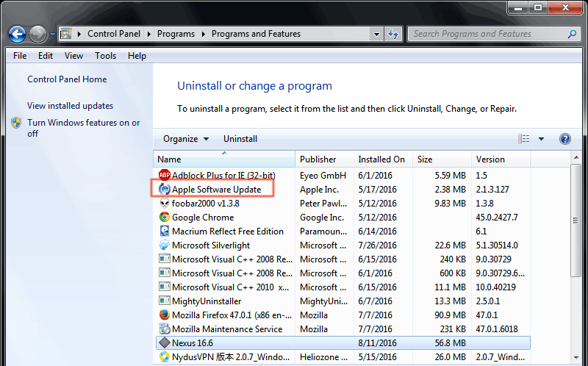Click the Uninstall toolbar button

[x=240, y=139]
